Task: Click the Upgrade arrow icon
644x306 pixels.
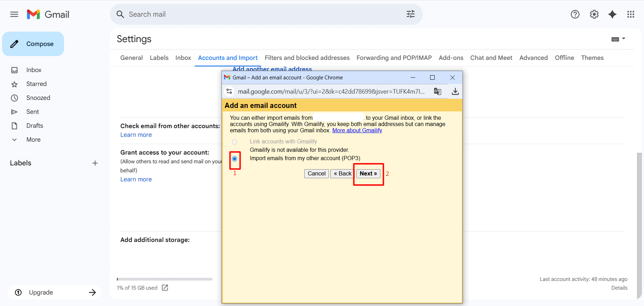Action: (92, 292)
